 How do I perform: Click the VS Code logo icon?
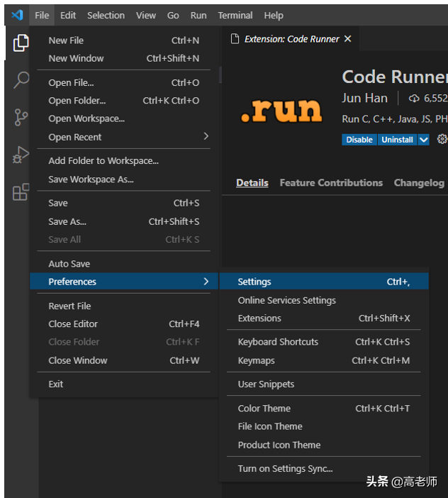(x=17, y=15)
